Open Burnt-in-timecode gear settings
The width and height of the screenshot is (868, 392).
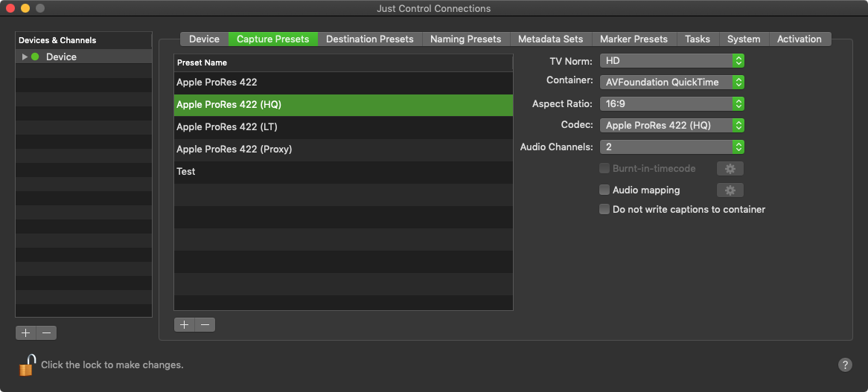tap(730, 169)
